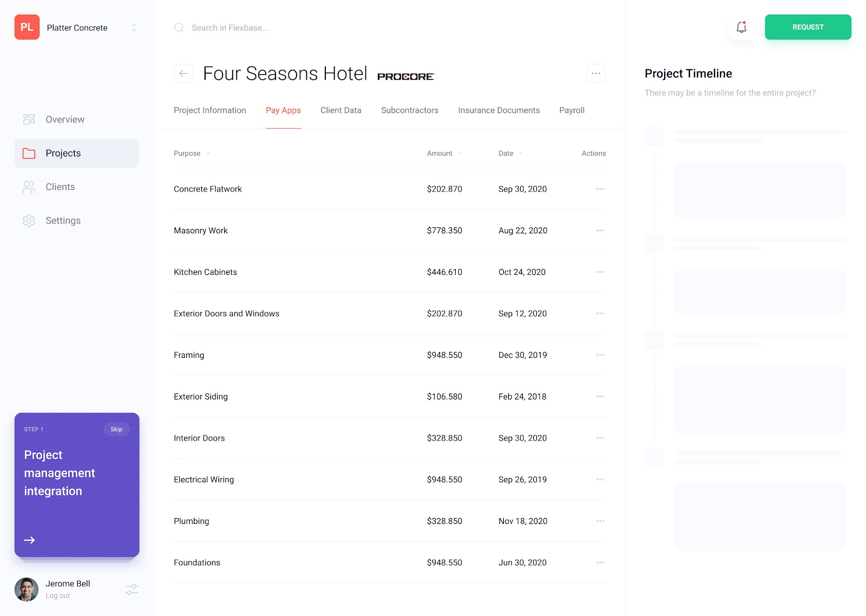Open the project options ellipsis menu

coord(596,74)
